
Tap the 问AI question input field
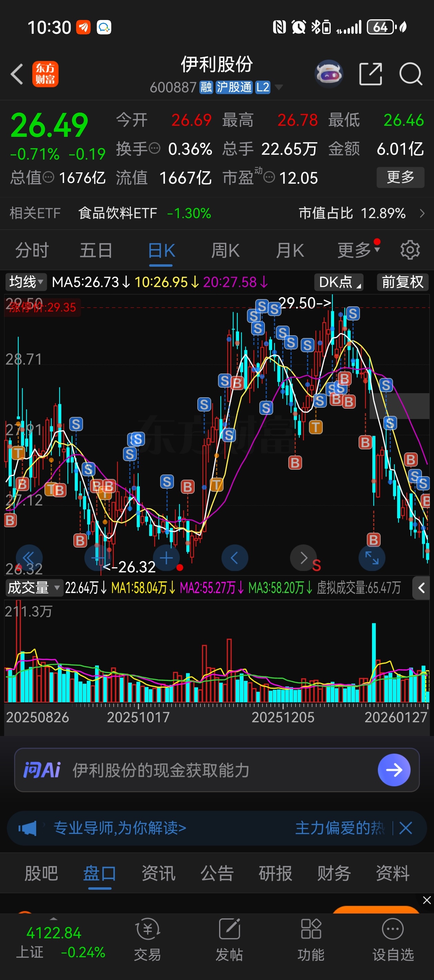(x=217, y=769)
